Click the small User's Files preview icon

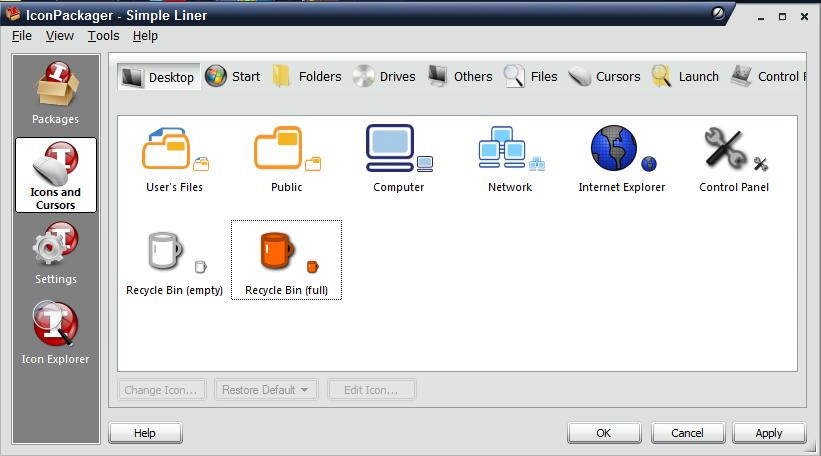[201, 164]
